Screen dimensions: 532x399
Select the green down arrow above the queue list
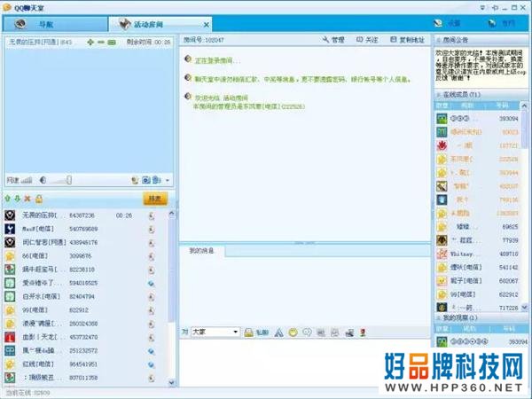click(18, 199)
